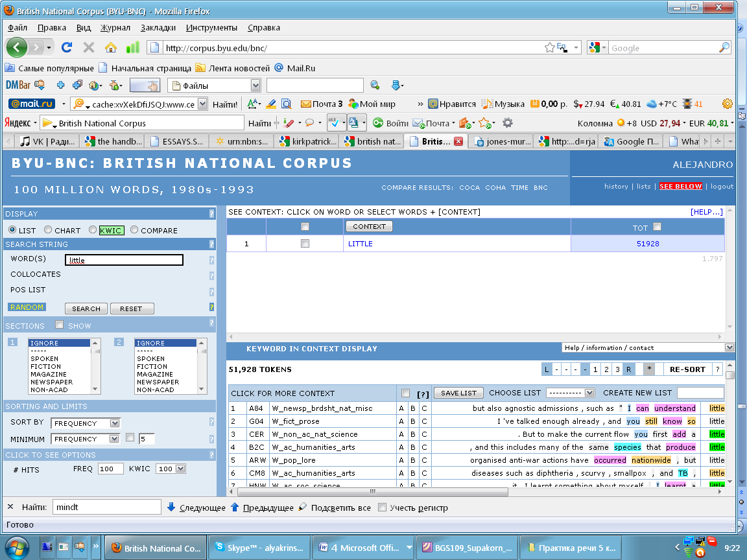Image resolution: width=747 pixels, height=560 pixels.
Task: Open the SORT BY frequency dropdown
Action: click(86, 423)
